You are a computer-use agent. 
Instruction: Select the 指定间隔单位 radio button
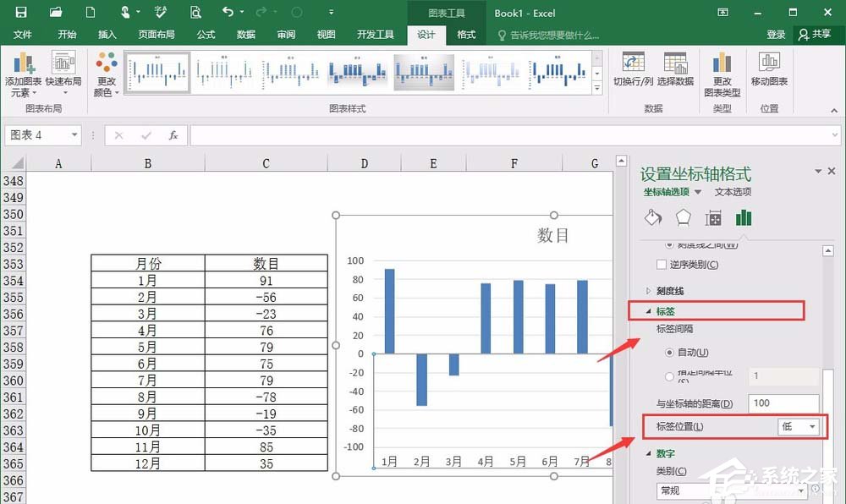668,375
